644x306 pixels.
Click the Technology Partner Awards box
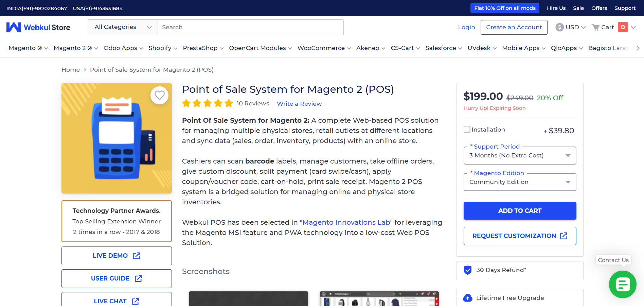tap(117, 221)
